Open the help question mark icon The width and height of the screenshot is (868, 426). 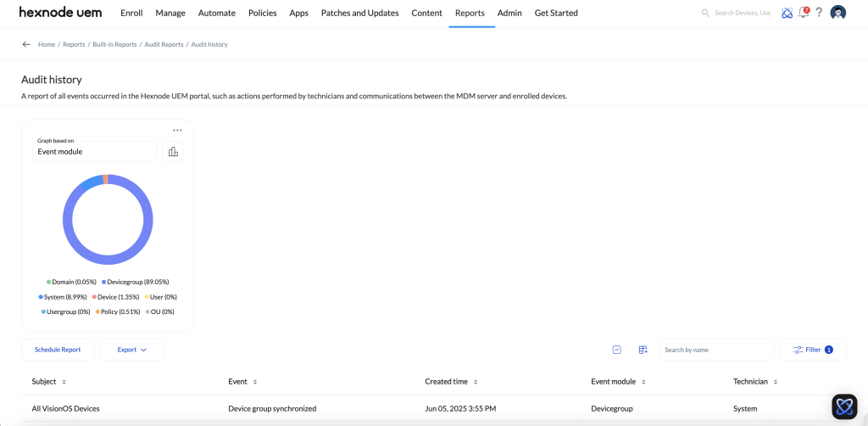[x=819, y=13]
